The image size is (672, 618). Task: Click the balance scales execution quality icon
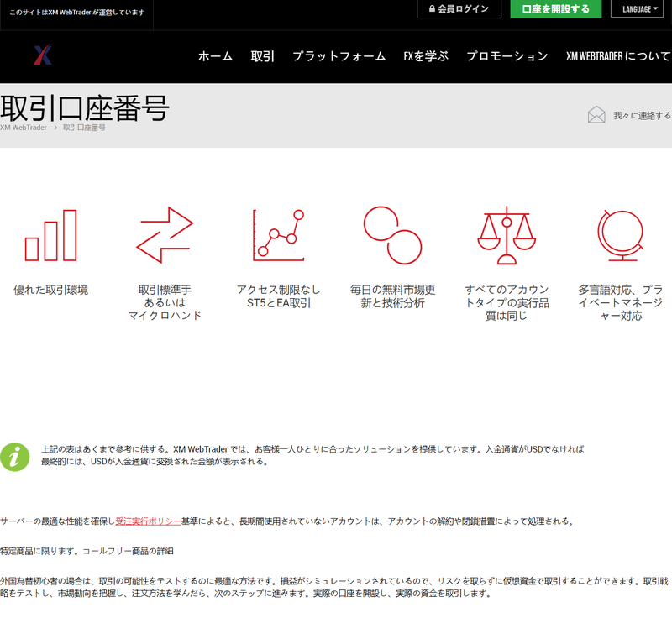point(507,235)
